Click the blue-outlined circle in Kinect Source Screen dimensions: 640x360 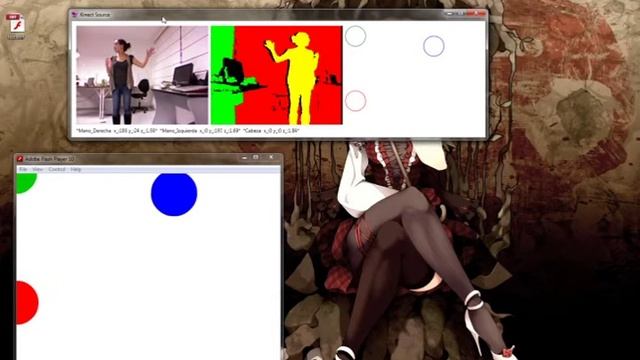pos(433,46)
